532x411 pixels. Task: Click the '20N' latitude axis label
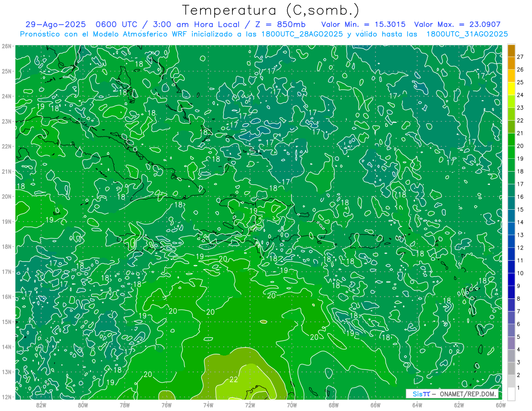tap(7, 196)
